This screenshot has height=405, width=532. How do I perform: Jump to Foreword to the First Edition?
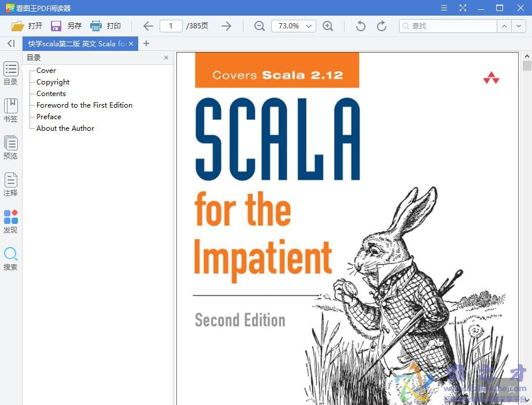(84, 105)
